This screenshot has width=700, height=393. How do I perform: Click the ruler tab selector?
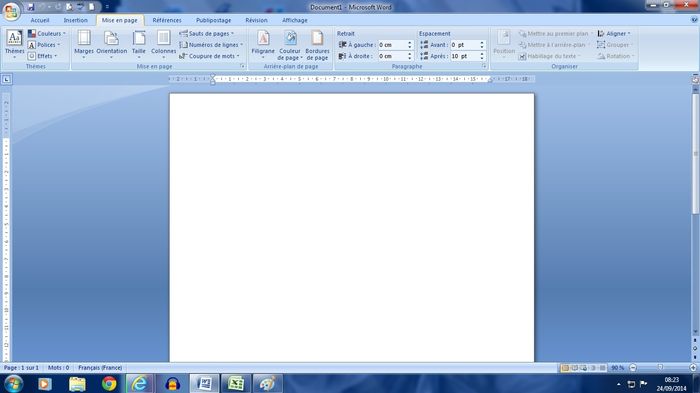6,79
